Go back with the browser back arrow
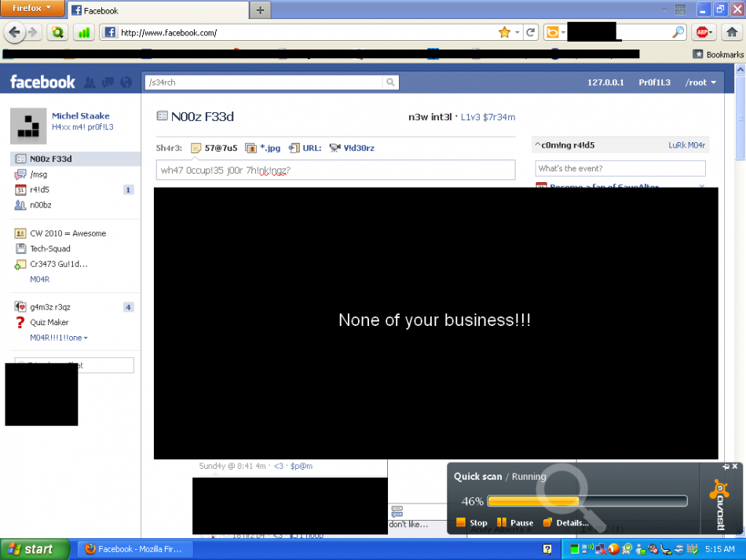 (x=14, y=32)
